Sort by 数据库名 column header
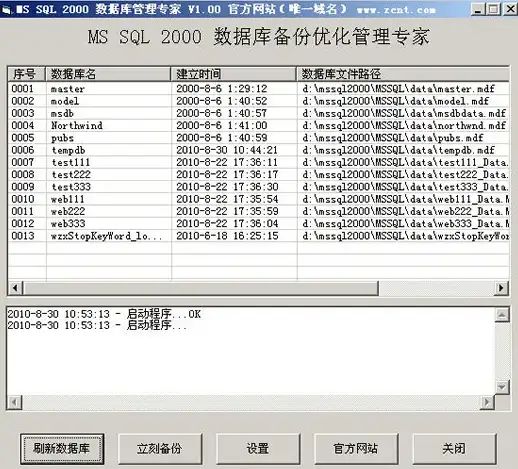The height and width of the screenshot is (469, 518). (108, 74)
